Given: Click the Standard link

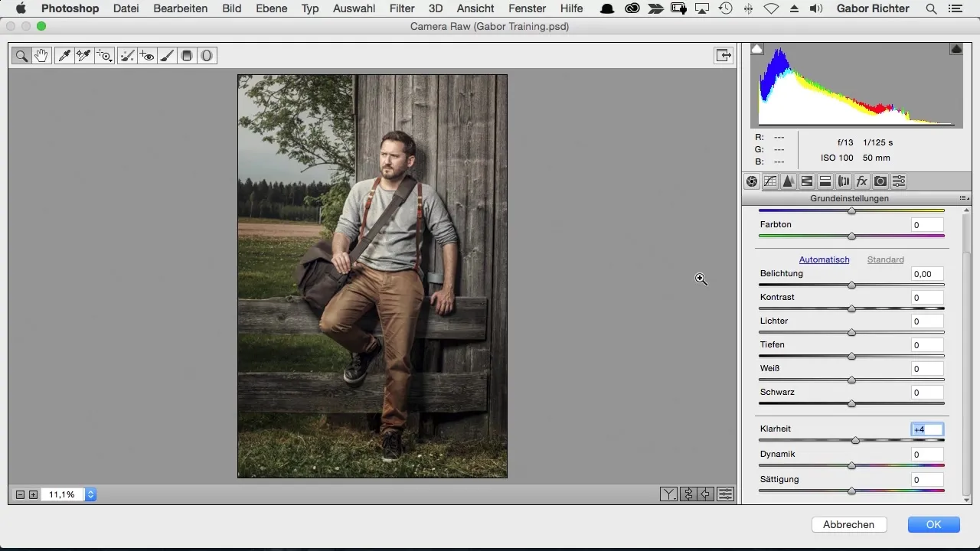Looking at the screenshot, I should pyautogui.click(x=885, y=259).
